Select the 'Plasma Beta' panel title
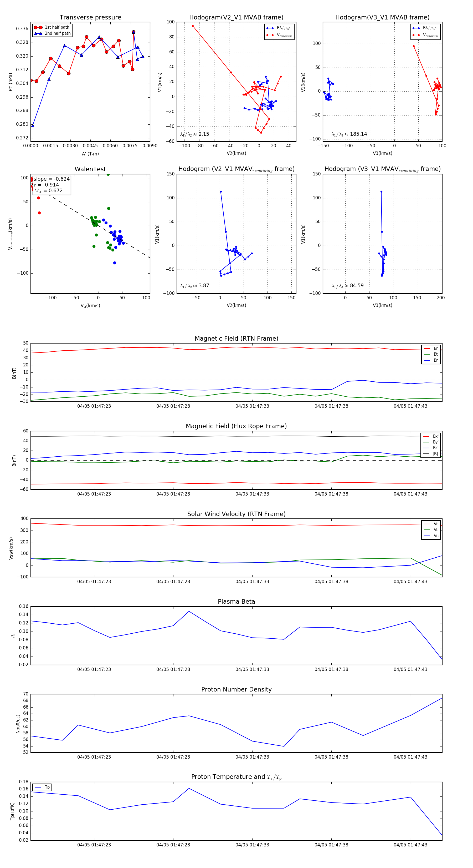 (236, 602)
